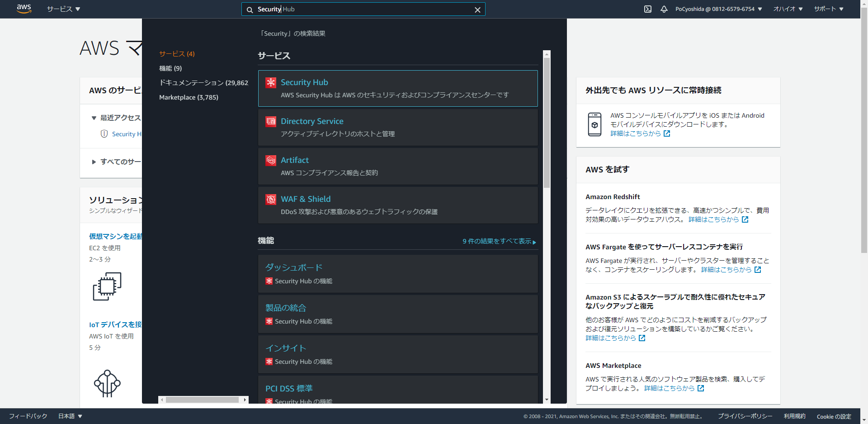Open the インサイト feature result
Viewport: 868px width, 424px height.
pos(398,354)
